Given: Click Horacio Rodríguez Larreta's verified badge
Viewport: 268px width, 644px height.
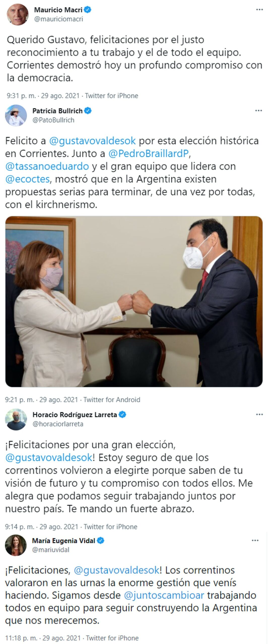Looking at the screenshot, I should tap(122, 415).
